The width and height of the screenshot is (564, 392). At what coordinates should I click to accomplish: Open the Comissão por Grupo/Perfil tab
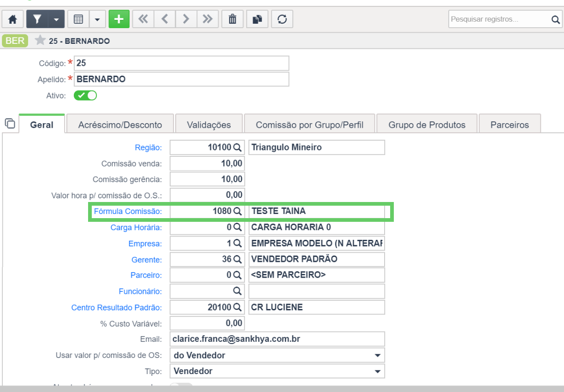tap(309, 125)
